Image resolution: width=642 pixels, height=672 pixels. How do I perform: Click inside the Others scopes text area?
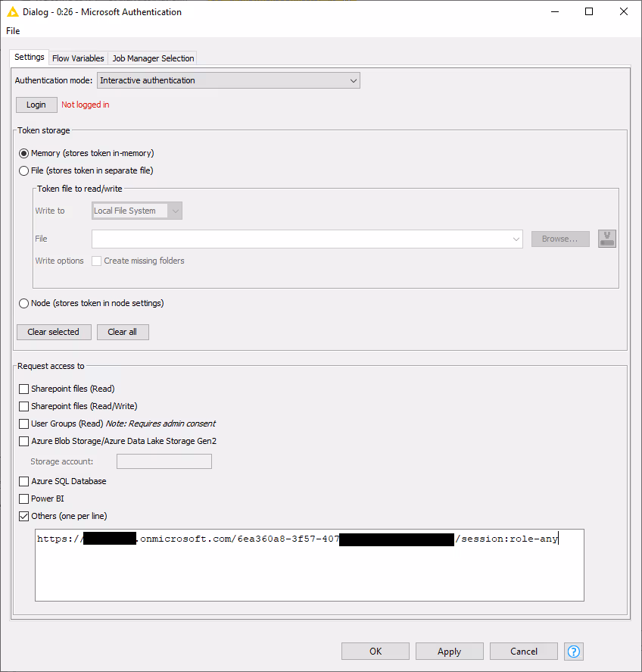tap(309, 572)
